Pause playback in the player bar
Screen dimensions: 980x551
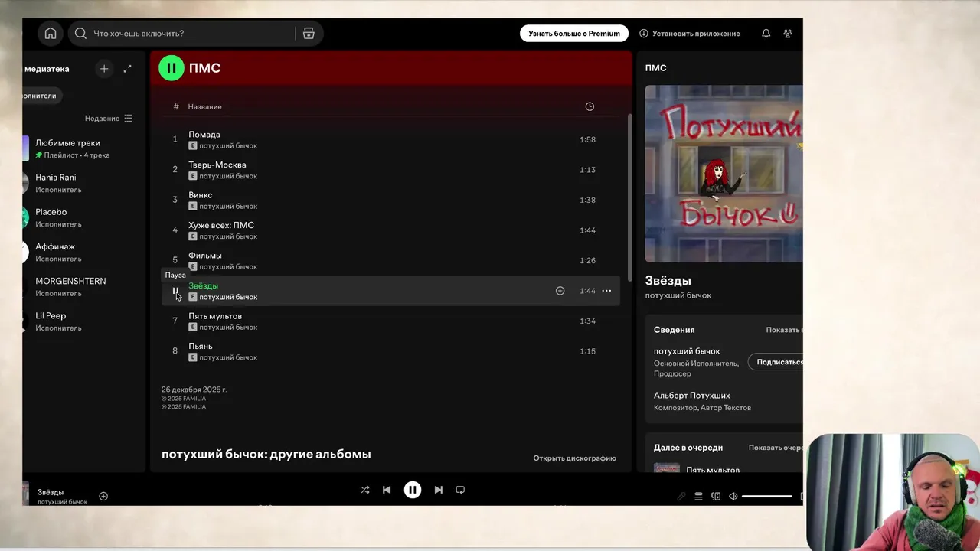coord(413,490)
